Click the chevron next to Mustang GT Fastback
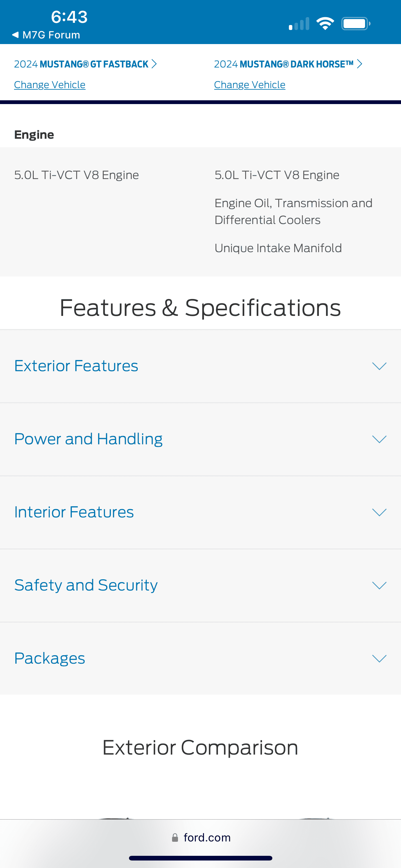 coord(154,64)
